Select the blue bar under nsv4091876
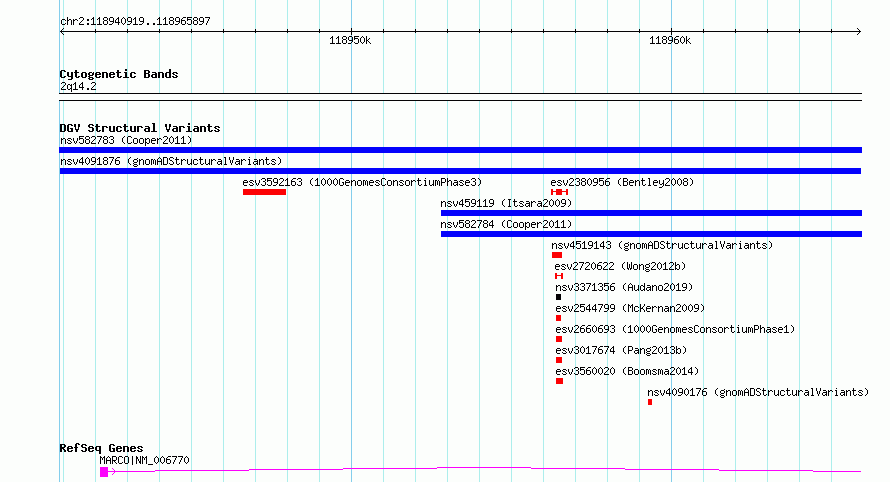This screenshot has width=890, height=482. [x=460, y=171]
